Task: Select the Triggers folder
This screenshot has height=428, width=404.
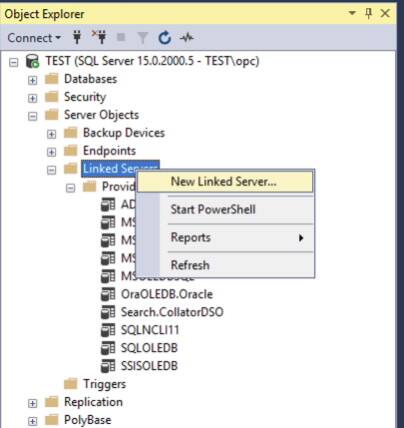Action: click(104, 384)
